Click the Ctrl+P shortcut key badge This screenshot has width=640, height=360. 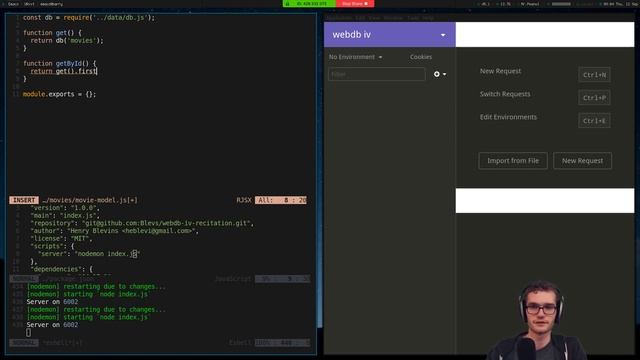(594, 98)
